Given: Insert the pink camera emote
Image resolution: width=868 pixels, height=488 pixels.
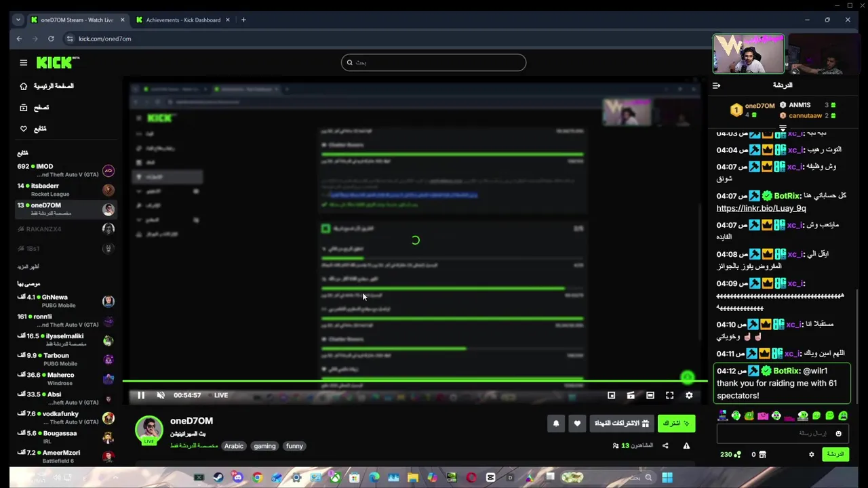Looking at the screenshot, I should coord(763,415).
